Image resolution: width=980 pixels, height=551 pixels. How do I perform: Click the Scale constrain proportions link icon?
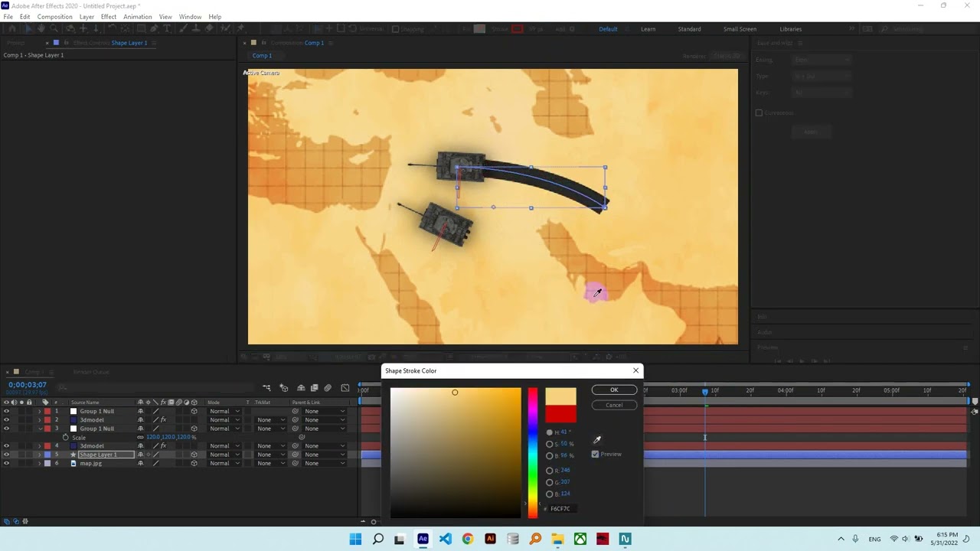140,437
